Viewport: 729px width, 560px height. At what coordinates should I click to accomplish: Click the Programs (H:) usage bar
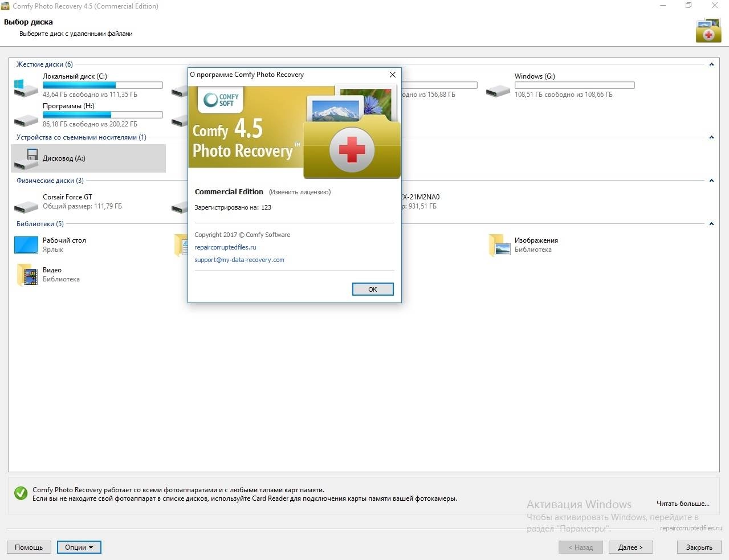click(103, 115)
